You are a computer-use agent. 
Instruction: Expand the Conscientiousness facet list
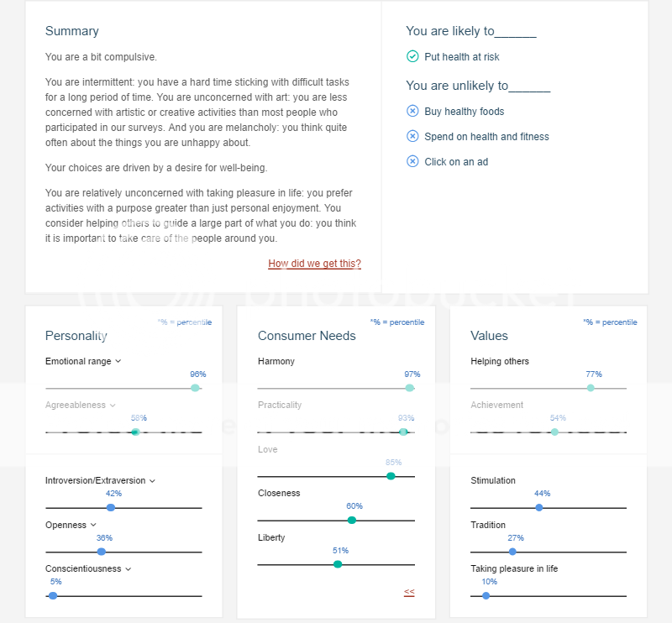click(128, 569)
